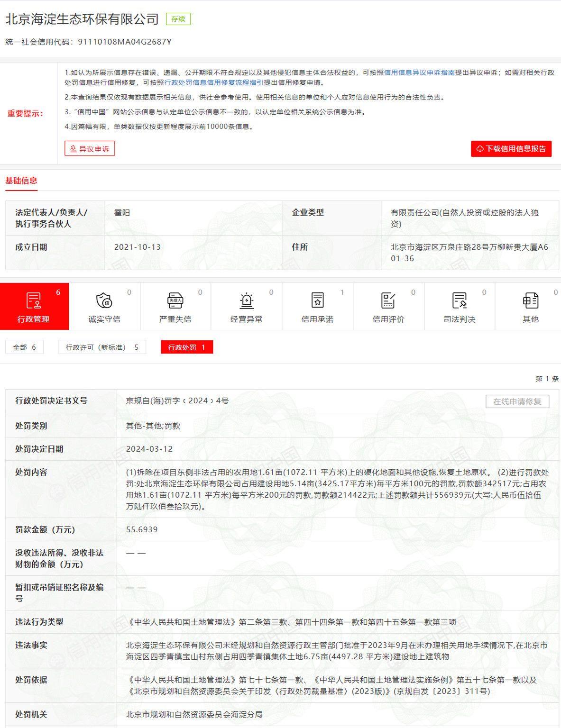Select the 司法判决 gavel document icon

pyautogui.click(x=460, y=300)
